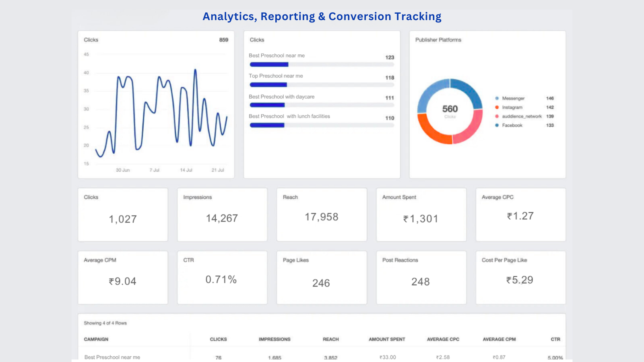Toggle the Messenger platform in the legend
The image size is (644, 362).
(x=513, y=98)
